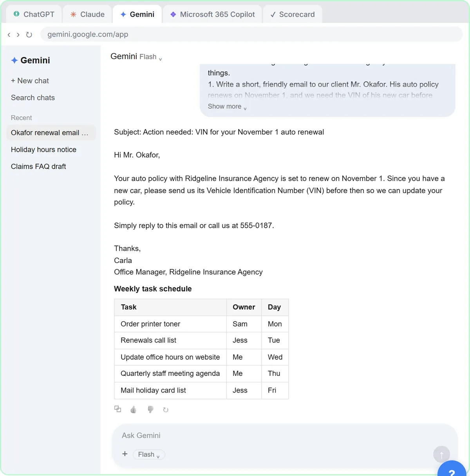This screenshot has height=476, width=470.
Task: Switch to the ChatGPT tab
Action: [x=34, y=14]
